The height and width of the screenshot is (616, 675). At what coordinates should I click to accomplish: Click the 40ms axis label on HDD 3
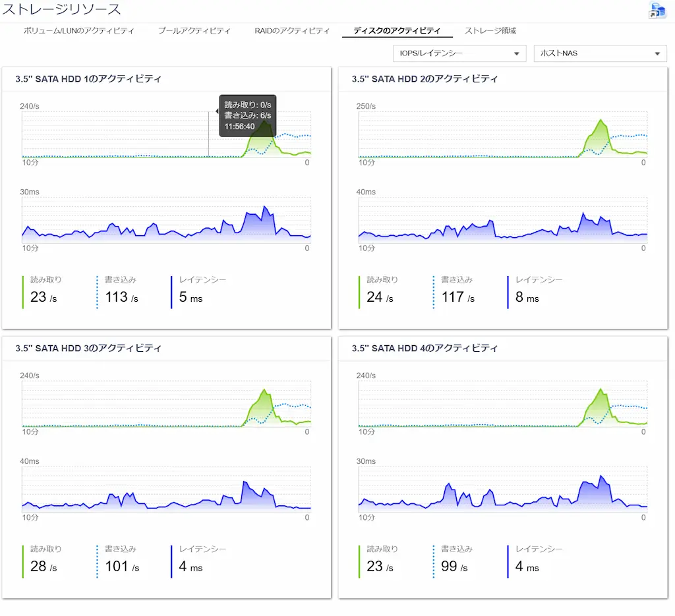(x=29, y=461)
